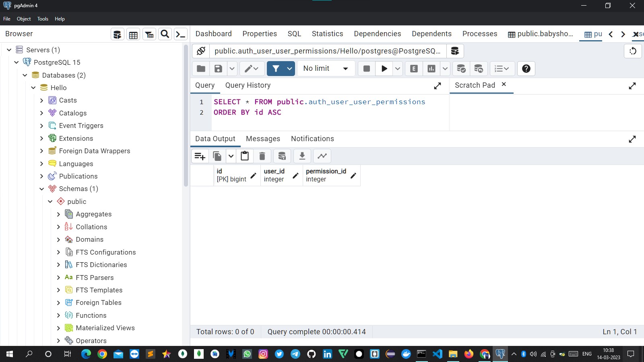644x362 pixels.
Task: Click the Stop query square button
Action: coord(367,68)
